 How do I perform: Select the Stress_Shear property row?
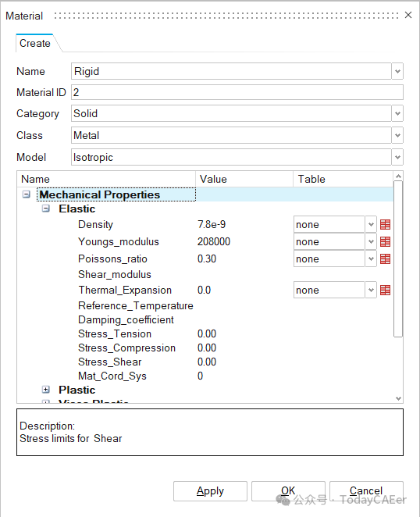(x=205, y=362)
